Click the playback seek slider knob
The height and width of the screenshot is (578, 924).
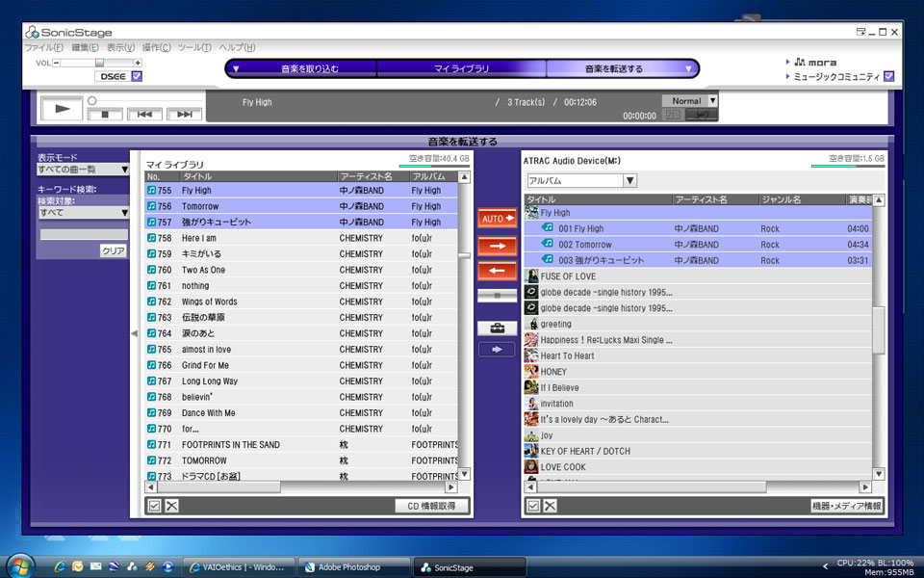coord(92,101)
